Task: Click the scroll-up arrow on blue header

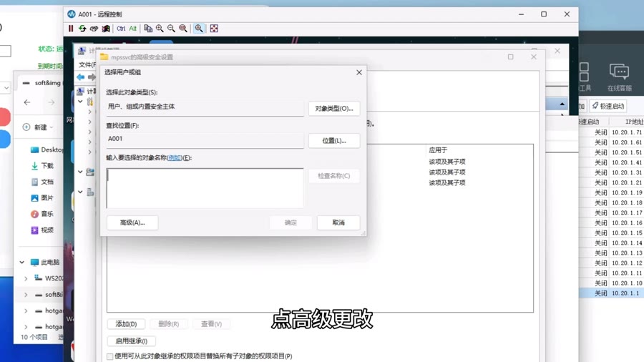Action: click(562, 104)
